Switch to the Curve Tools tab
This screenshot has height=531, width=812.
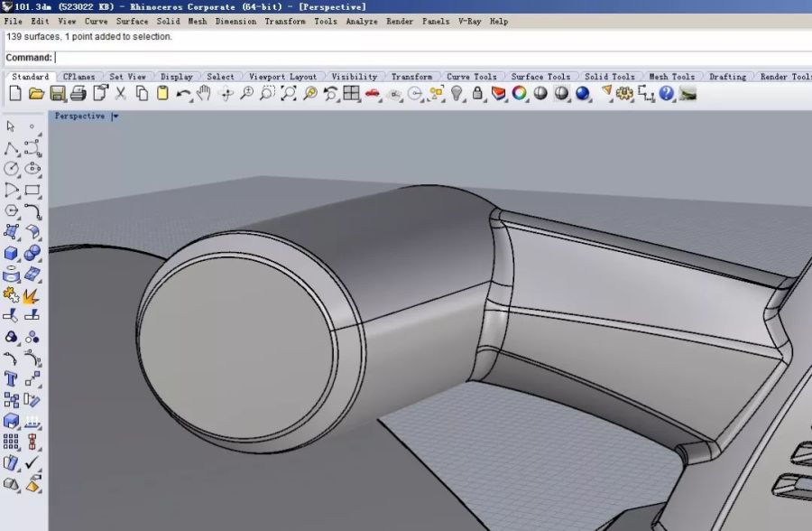pos(471,77)
